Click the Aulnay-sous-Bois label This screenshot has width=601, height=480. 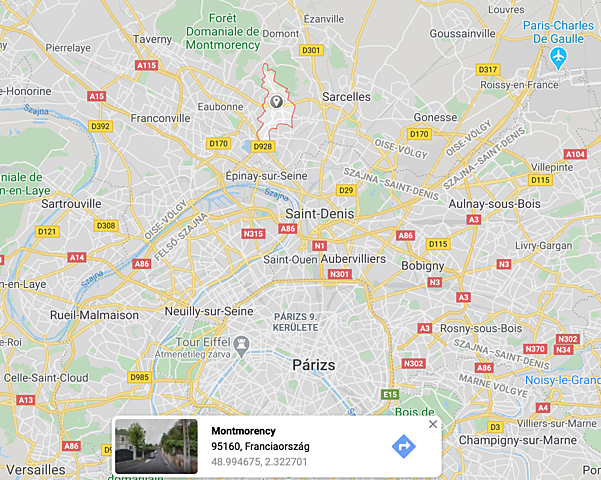pos(494,204)
